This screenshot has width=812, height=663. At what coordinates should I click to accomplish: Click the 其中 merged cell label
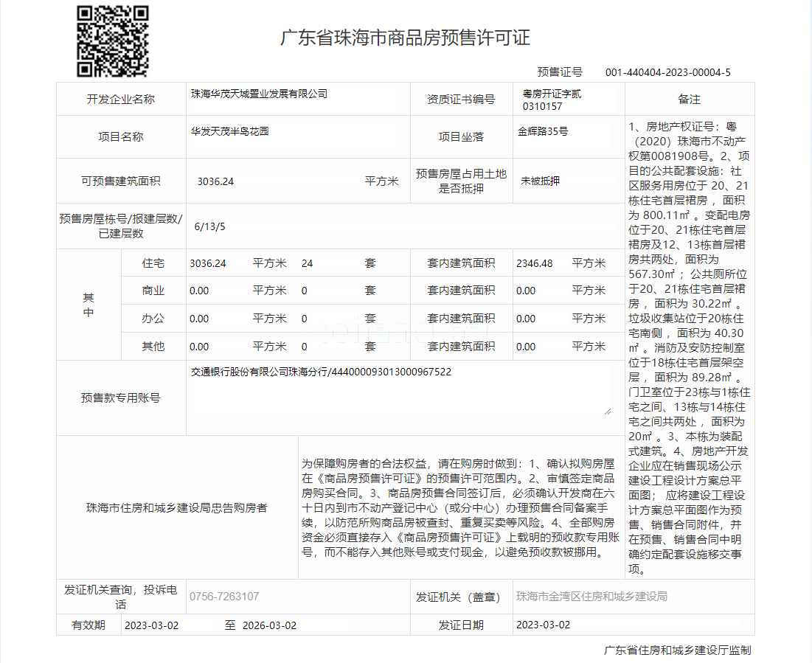click(89, 305)
